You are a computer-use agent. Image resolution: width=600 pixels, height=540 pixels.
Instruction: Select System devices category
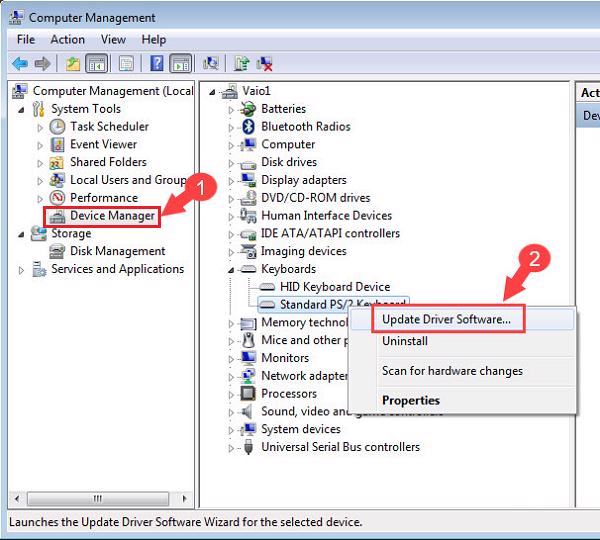click(x=301, y=429)
